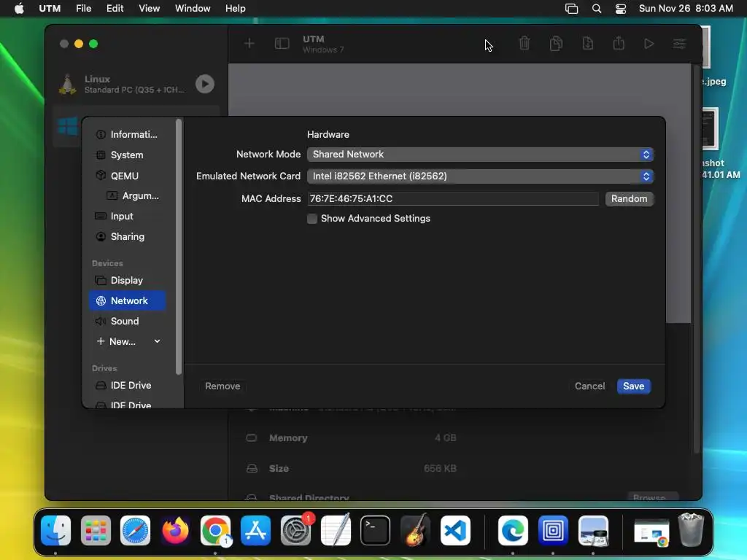This screenshot has width=747, height=560.
Task: Open Firefox from the Dock
Action: 175,530
